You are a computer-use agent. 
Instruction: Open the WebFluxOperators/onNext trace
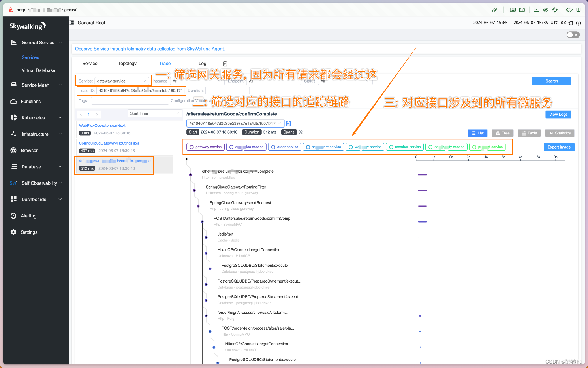point(102,126)
